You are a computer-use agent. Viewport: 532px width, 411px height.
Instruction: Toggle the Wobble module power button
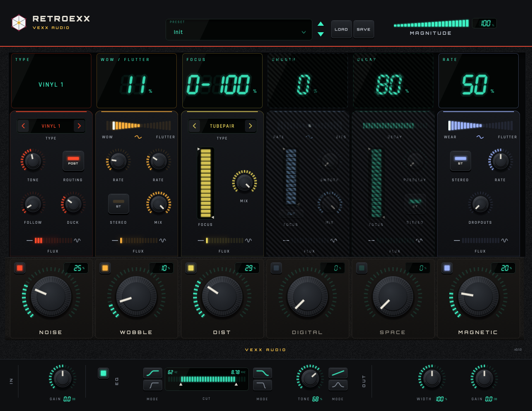coord(105,268)
